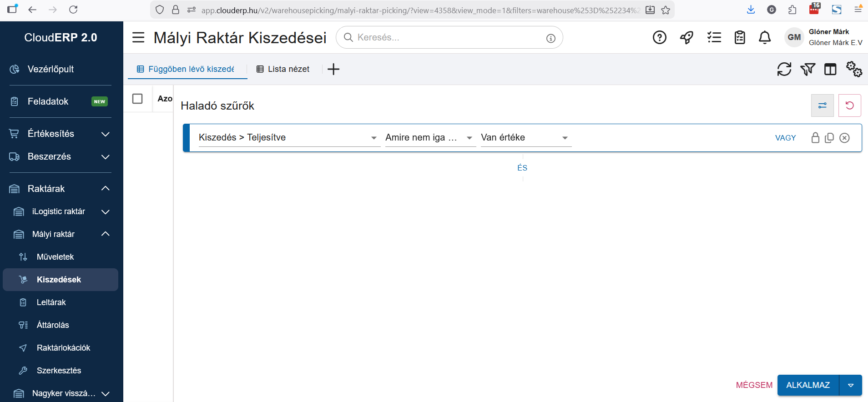This screenshot has height=402, width=868.
Task: Click the help question mark icon
Action: [659, 37]
